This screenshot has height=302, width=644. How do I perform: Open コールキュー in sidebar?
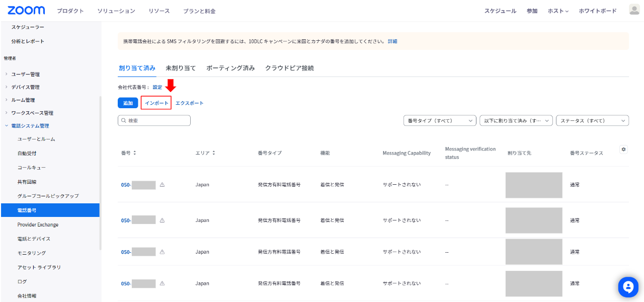32,167
